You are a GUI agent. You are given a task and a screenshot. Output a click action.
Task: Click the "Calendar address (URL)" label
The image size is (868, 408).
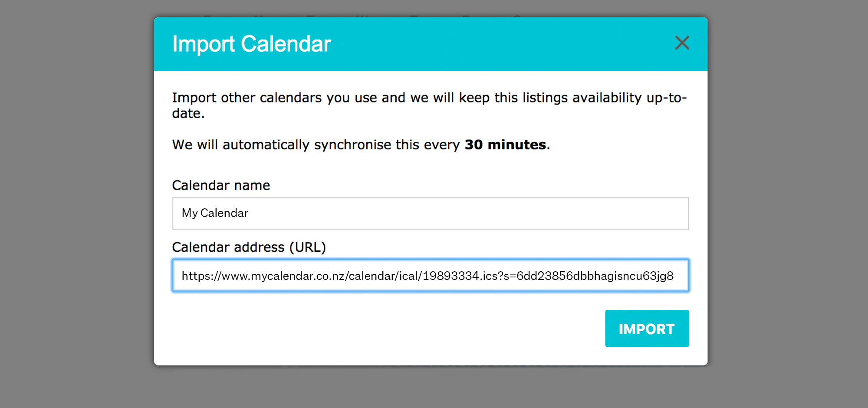click(x=249, y=247)
